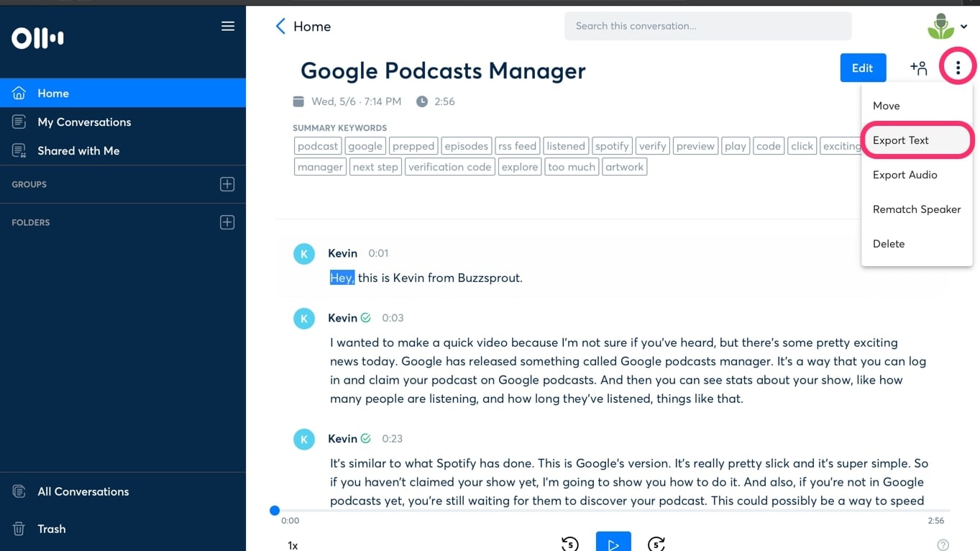Click the help question mark icon

click(943, 545)
